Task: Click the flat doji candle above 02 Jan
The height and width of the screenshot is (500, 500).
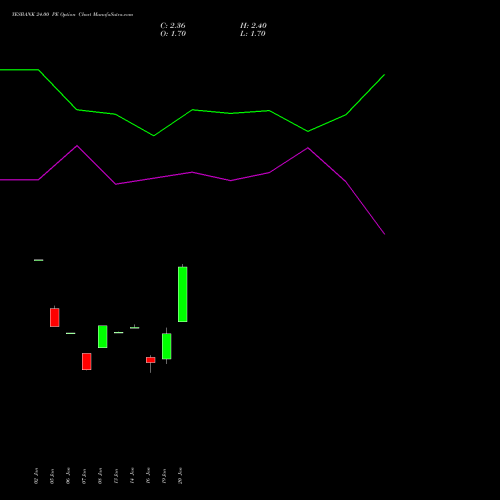Action: tap(39, 260)
